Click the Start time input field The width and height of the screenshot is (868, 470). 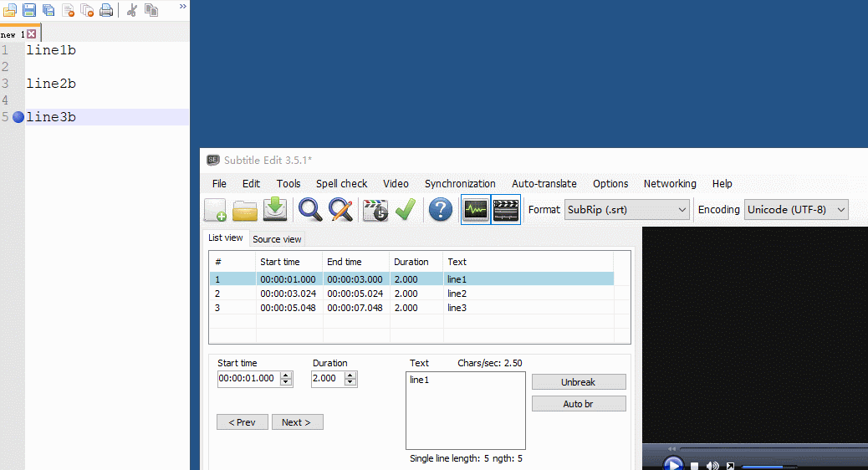(x=248, y=379)
